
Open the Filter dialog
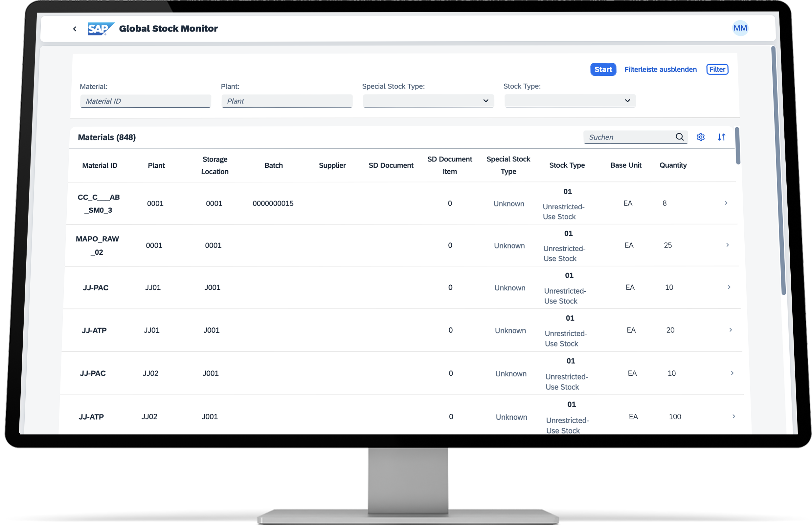tap(717, 69)
